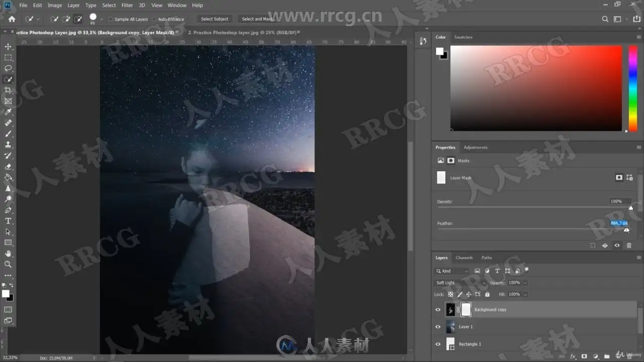Toggle mask visibility eye in Properties panel

click(x=617, y=245)
